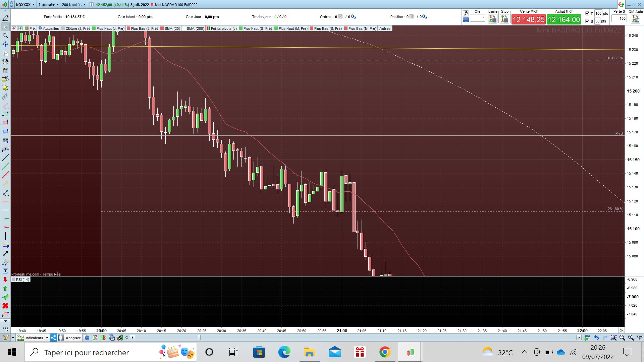Click the alert bell icon in sidebar
The height and width of the screenshot is (362, 644).
[x=5, y=88]
